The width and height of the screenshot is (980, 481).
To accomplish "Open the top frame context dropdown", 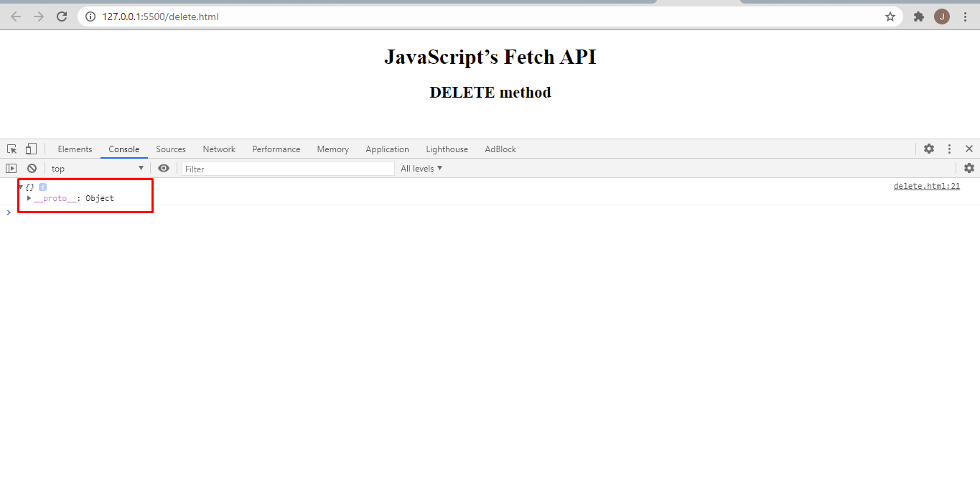I will [97, 167].
